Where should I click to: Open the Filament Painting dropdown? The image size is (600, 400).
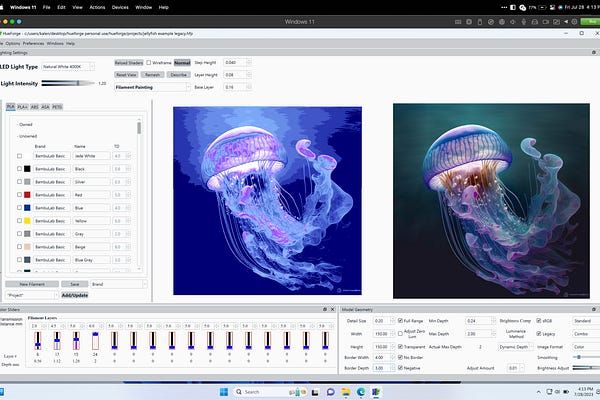(x=151, y=87)
